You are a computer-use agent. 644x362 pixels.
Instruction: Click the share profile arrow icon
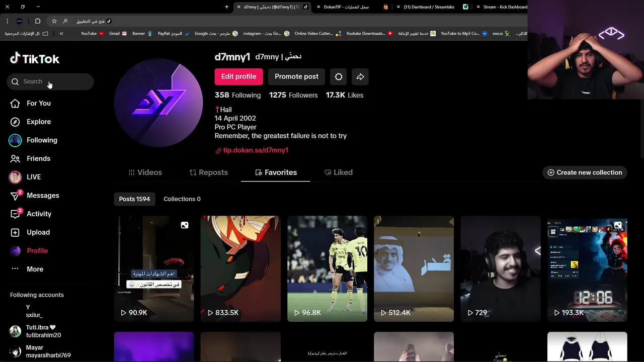point(360,76)
